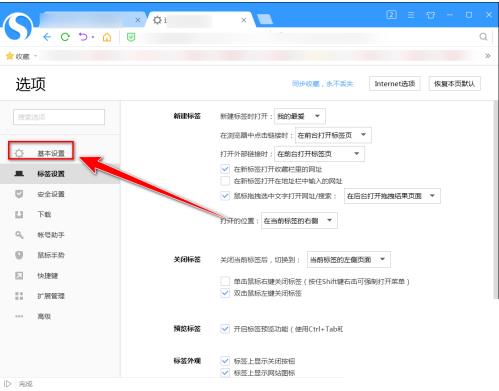Maximize the browser window
The height and width of the screenshot is (391, 499).
tap(469, 15)
